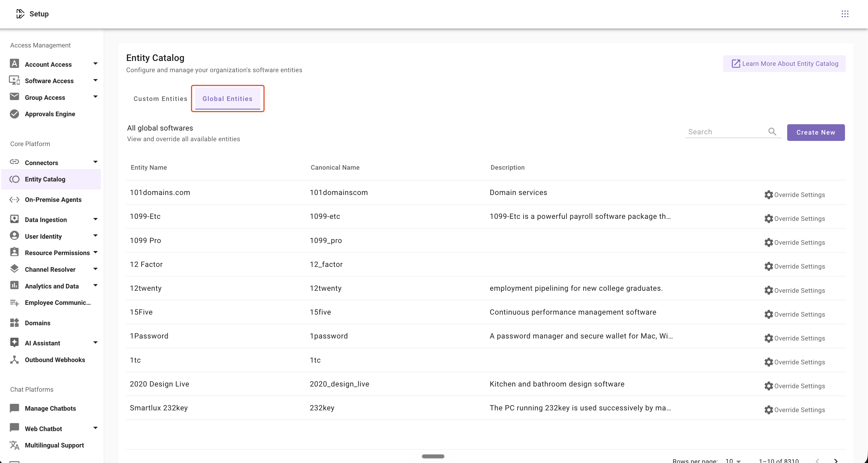868x463 pixels.
Task: Click the search magnifier icon
Action: pos(772,132)
